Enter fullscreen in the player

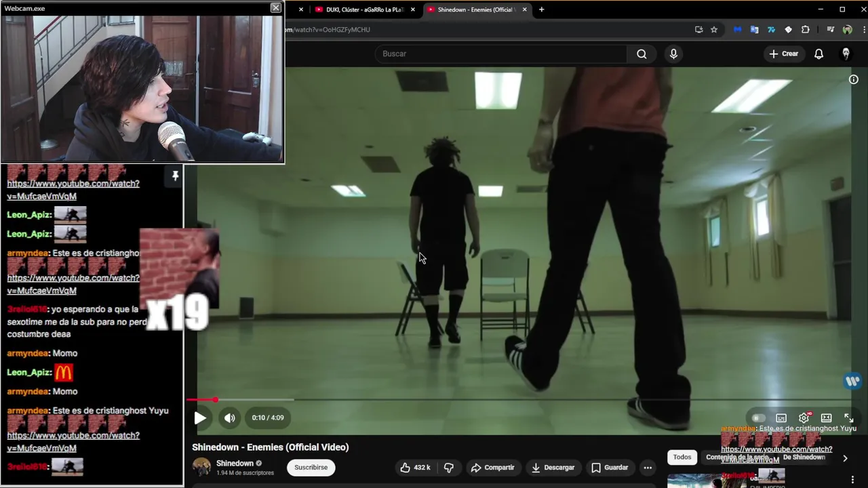click(x=848, y=418)
